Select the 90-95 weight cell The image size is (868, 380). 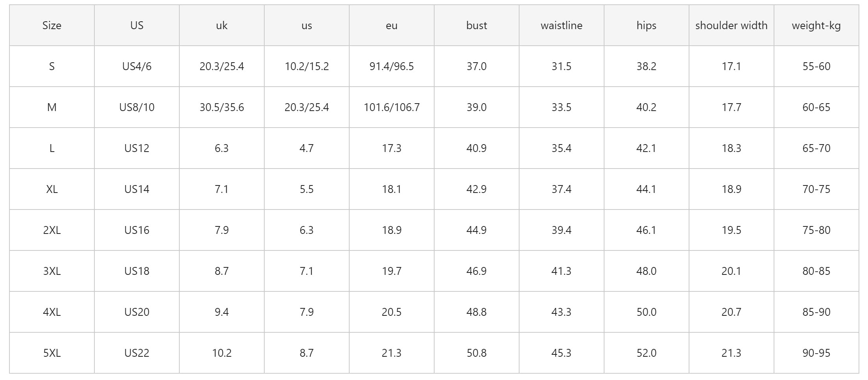[816, 353]
